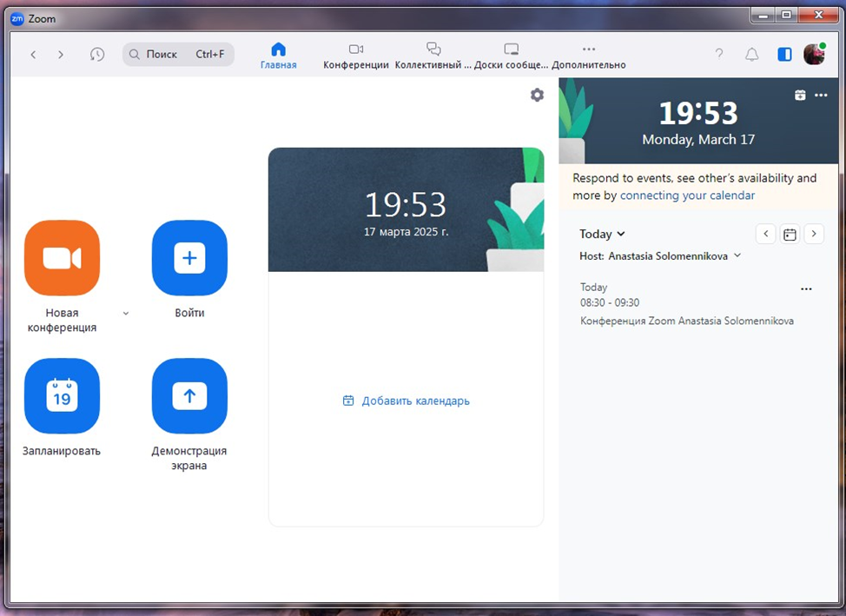
Task: Open the Конференции tab
Action: 355,56
